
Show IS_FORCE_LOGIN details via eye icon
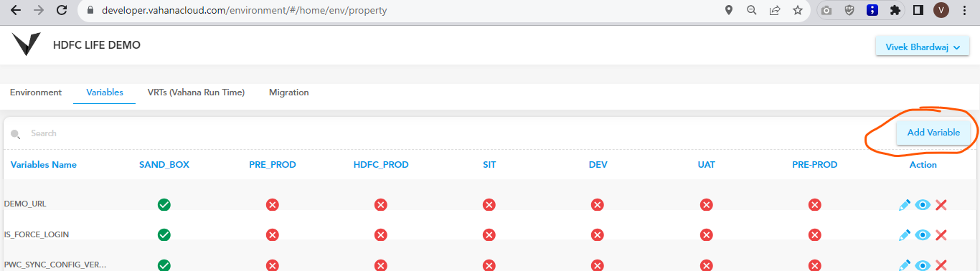(923, 235)
